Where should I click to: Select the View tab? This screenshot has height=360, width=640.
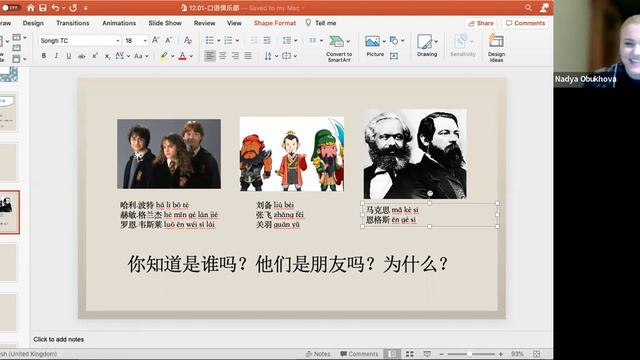click(x=234, y=23)
